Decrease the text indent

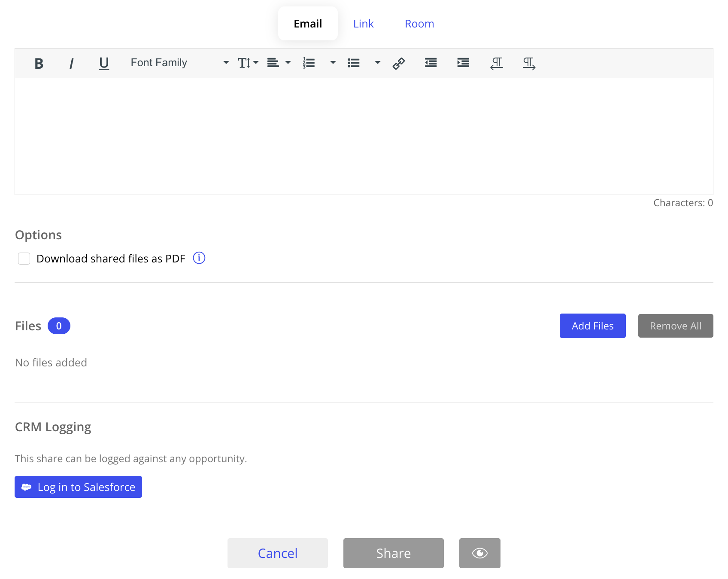pos(431,63)
